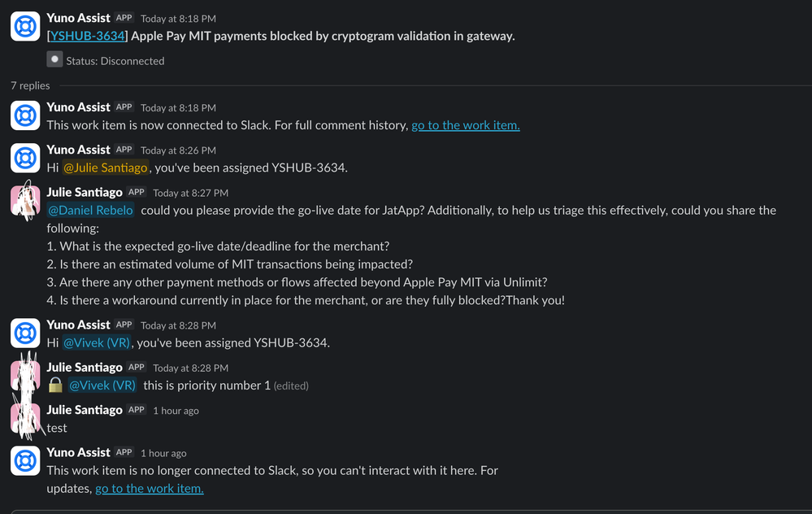Click the 'Today at 8:18 PM' timestamp

[x=180, y=18]
